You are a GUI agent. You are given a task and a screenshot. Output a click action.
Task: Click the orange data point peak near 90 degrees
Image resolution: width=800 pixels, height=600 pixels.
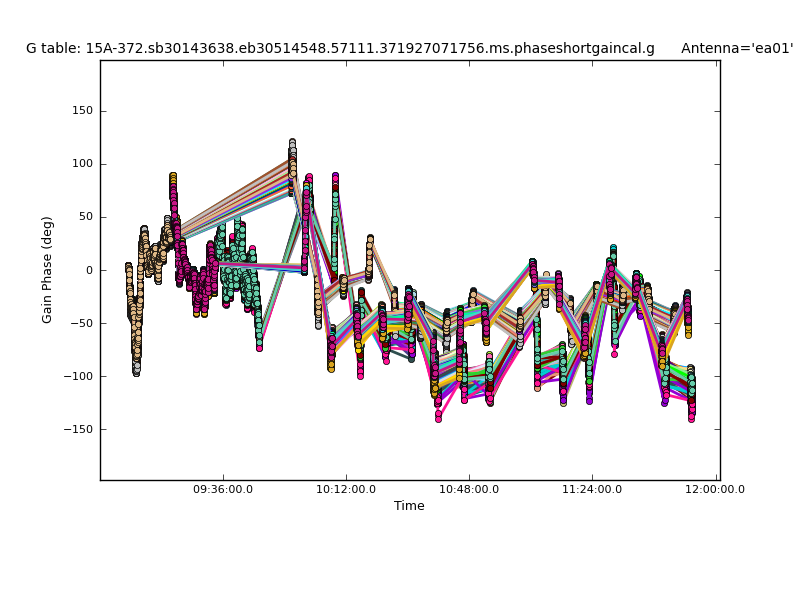click(173, 177)
